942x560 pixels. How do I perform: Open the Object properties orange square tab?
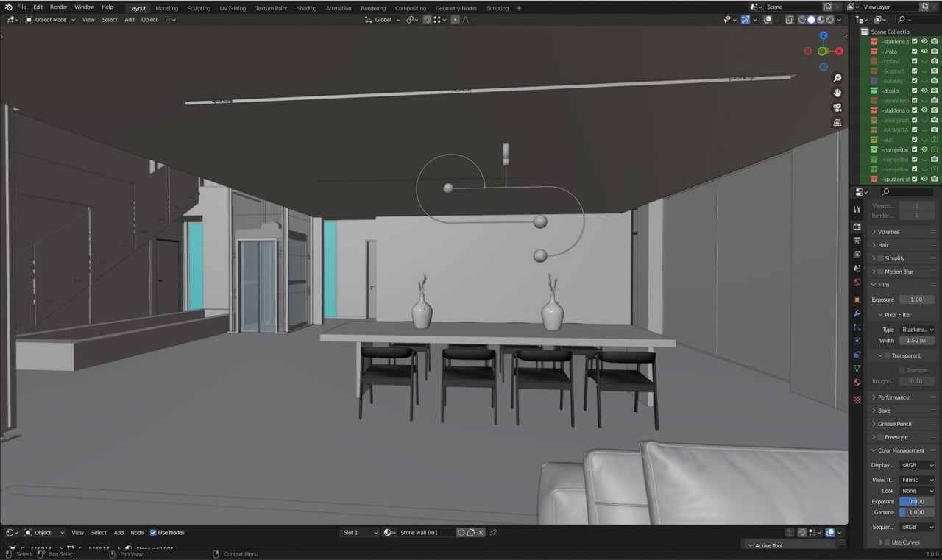[x=857, y=300]
